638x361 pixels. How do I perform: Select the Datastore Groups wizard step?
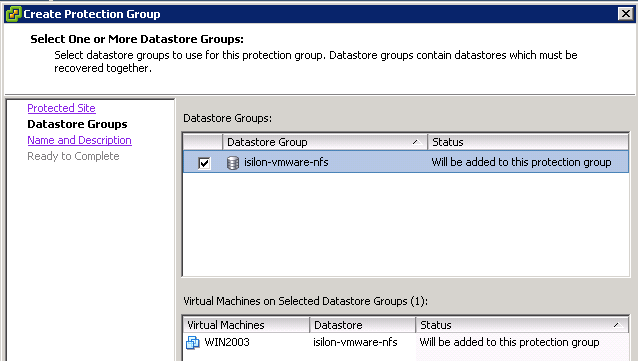point(77,124)
